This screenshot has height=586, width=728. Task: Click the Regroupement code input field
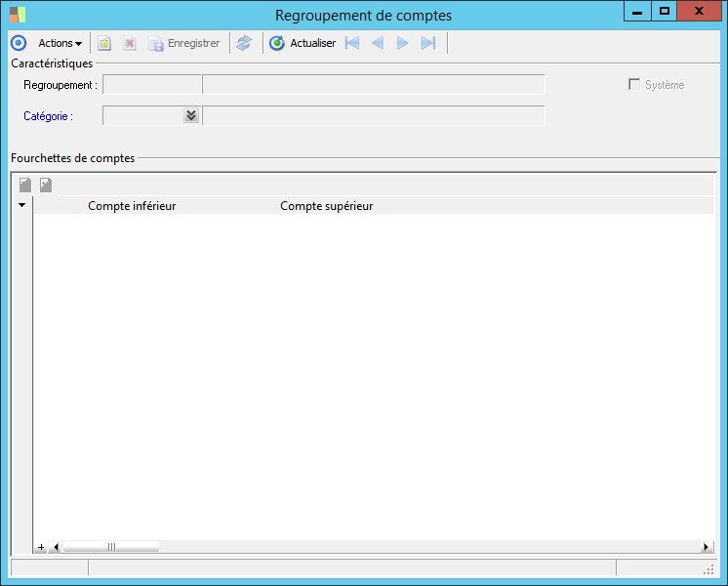pos(152,85)
